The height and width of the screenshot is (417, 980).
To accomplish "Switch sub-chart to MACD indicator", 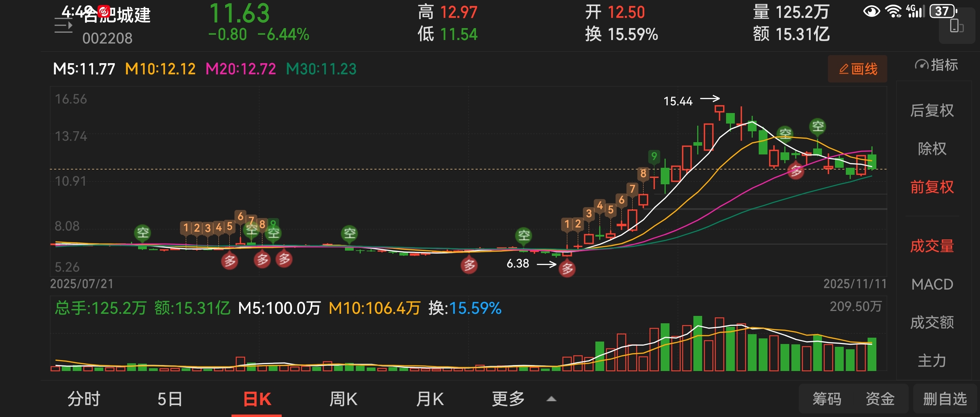I will pyautogui.click(x=932, y=284).
